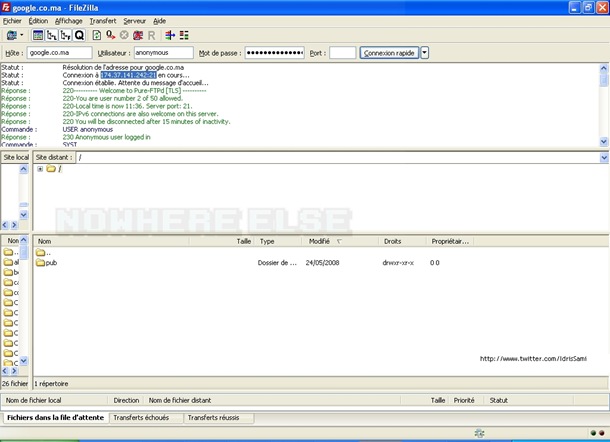
Task: Open the Site Manager icon
Action: click(11, 35)
